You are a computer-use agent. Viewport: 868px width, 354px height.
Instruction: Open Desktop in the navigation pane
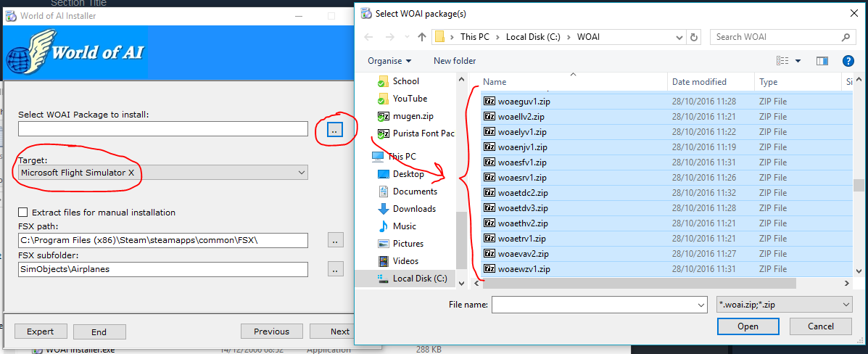coord(408,174)
